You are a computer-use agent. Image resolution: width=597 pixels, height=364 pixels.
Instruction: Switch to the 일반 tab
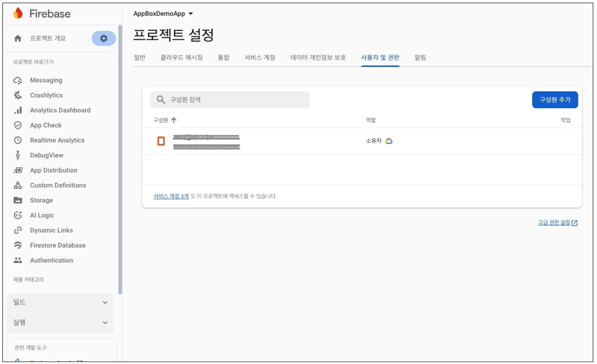coord(140,58)
